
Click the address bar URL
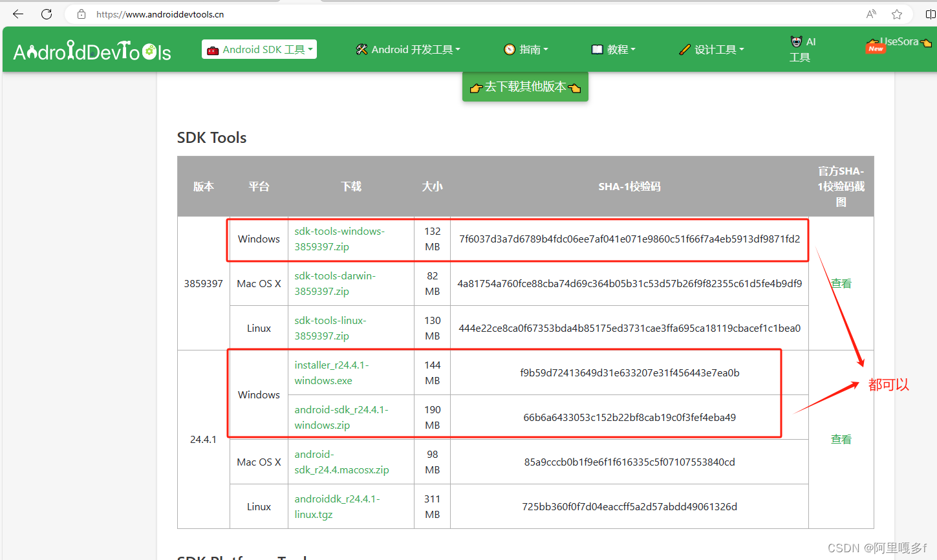[x=160, y=14]
